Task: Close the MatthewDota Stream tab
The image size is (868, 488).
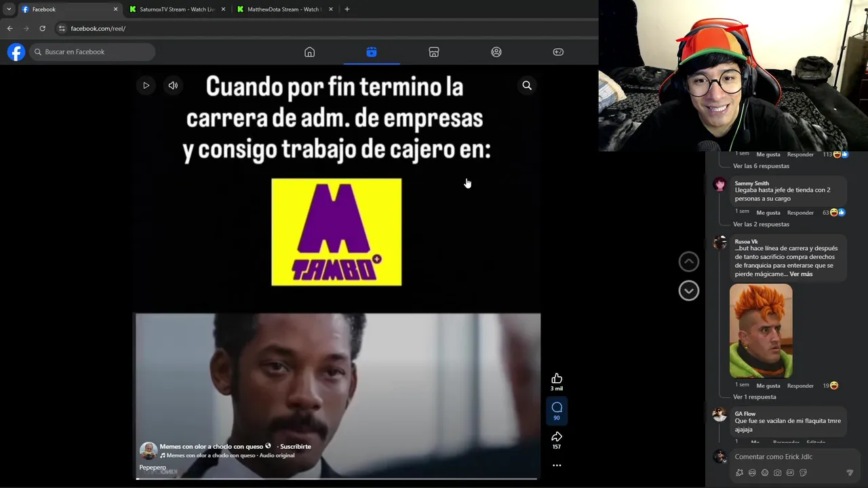Action: [331, 9]
